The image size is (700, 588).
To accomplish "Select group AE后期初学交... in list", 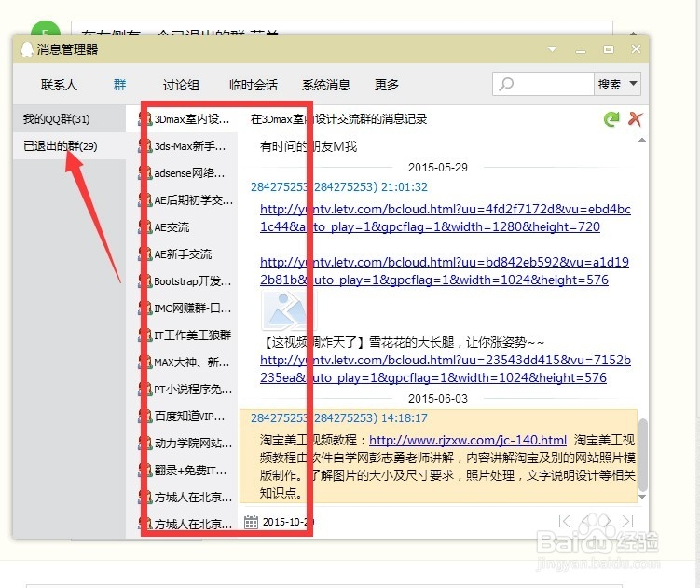I will coord(186,200).
